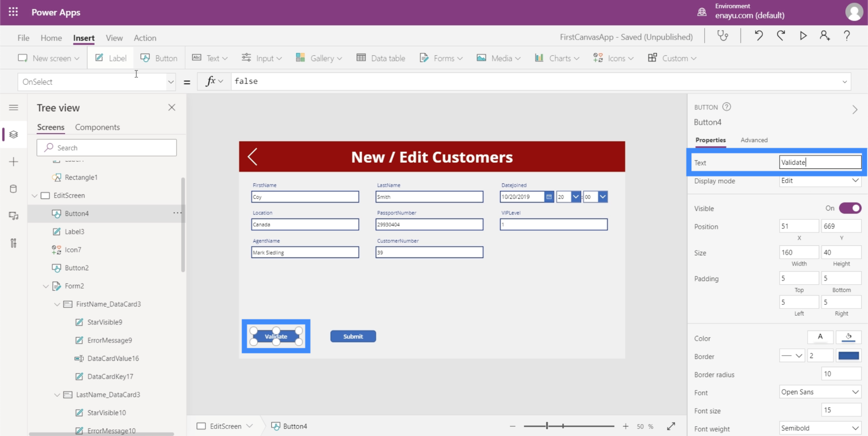Redo the last action
Image resolution: width=868 pixels, height=436 pixels.
pyautogui.click(x=781, y=36)
